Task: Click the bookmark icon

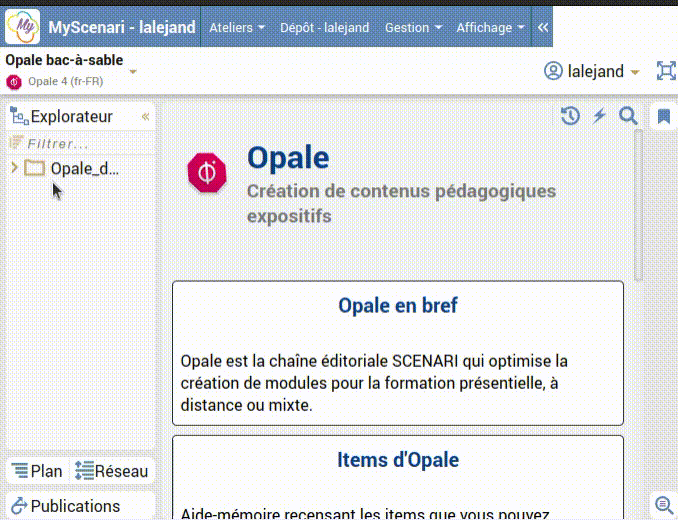Action: [664, 116]
